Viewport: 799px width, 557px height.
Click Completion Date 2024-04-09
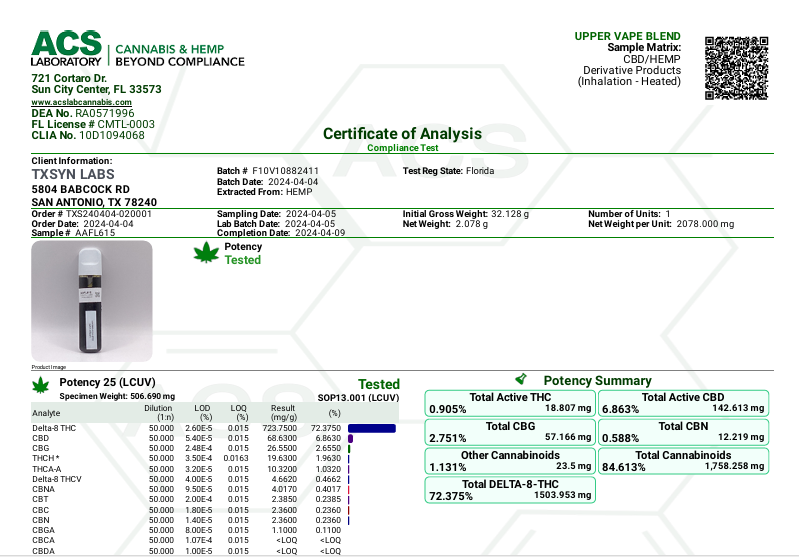[x=281, y=233]
